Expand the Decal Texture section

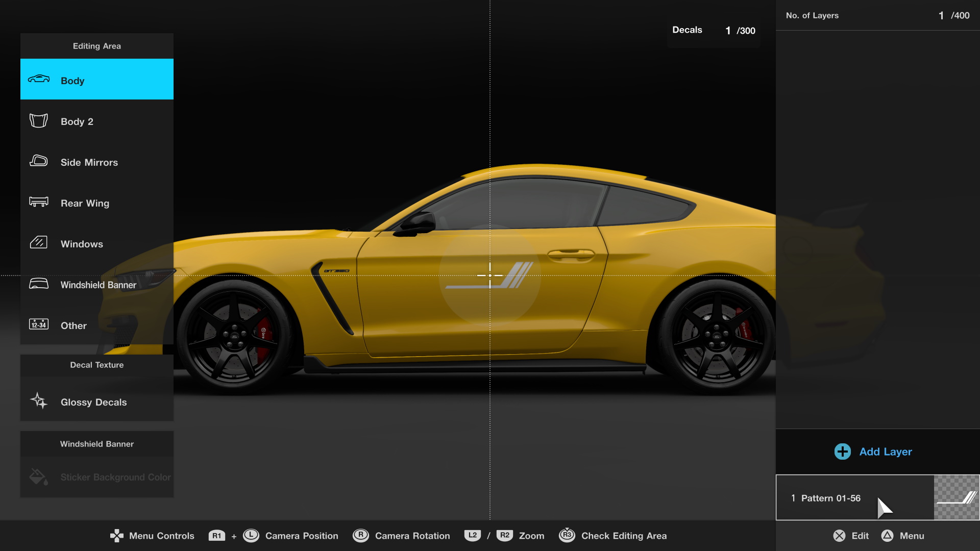(96, 365)
